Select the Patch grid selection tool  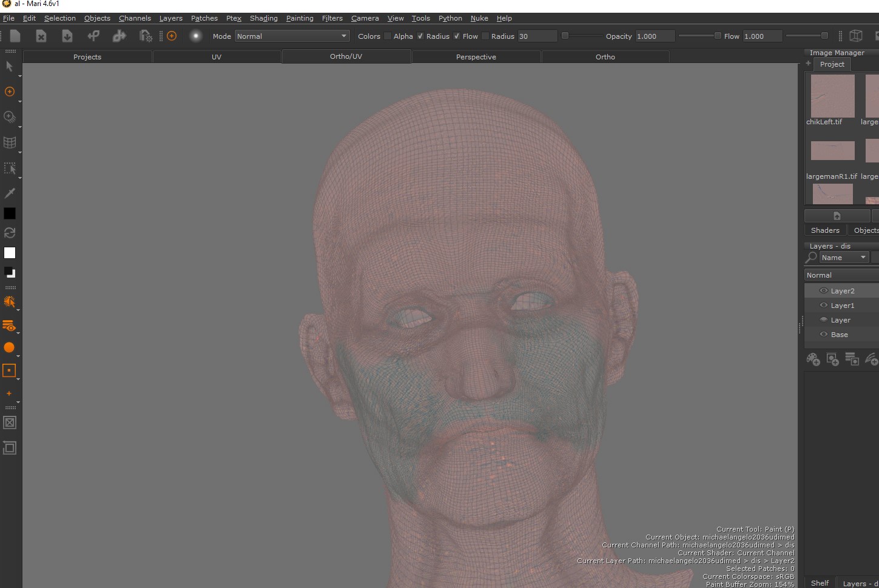(x=10, y=142)
